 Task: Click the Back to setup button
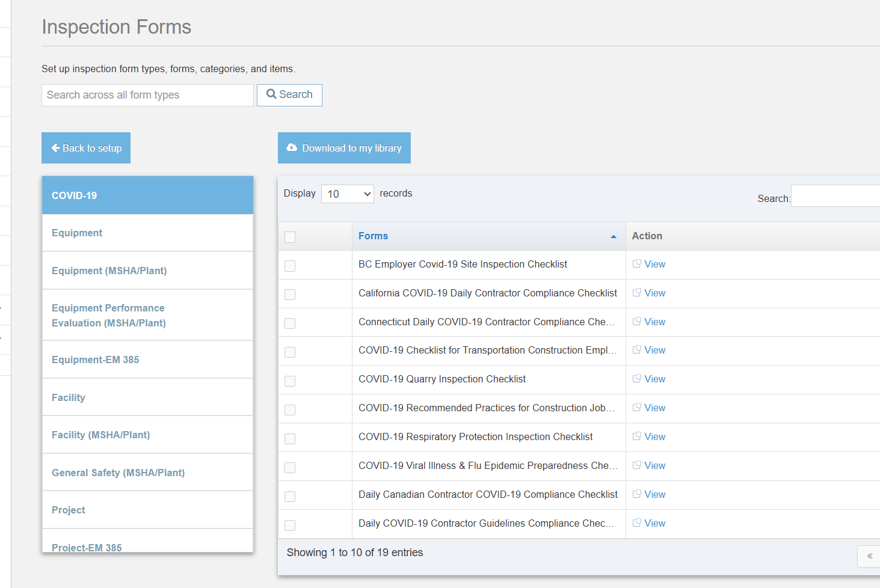click(86, 148)
